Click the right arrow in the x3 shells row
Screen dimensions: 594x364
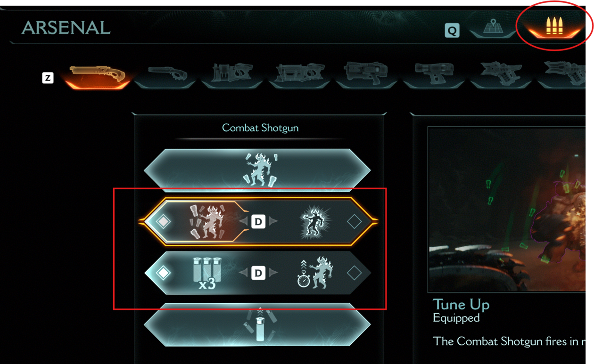coord(273,273)
